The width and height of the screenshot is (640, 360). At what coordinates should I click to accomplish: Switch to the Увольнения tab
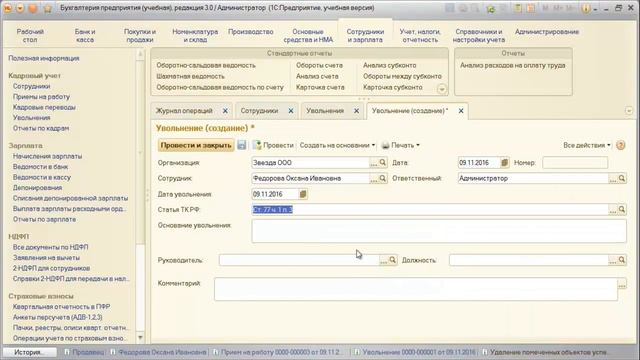pyautogui.click(x=325, y=111)
